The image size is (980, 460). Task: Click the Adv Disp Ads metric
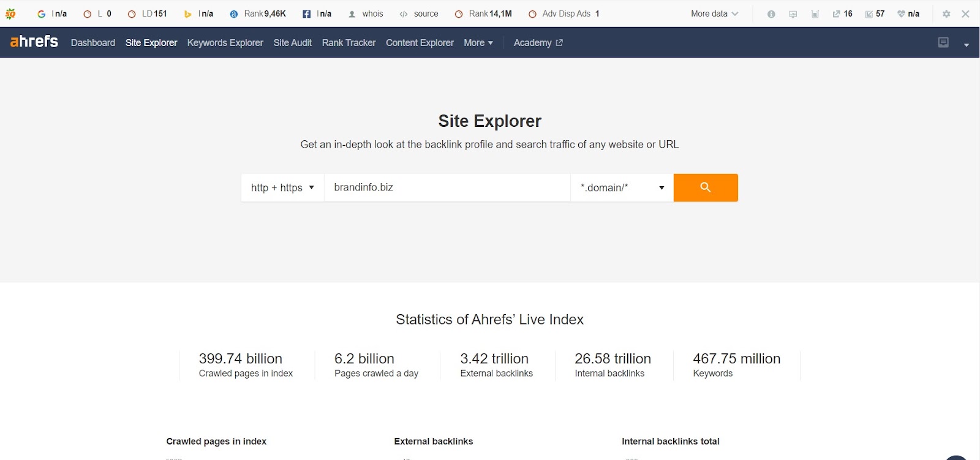pos(564,13)
